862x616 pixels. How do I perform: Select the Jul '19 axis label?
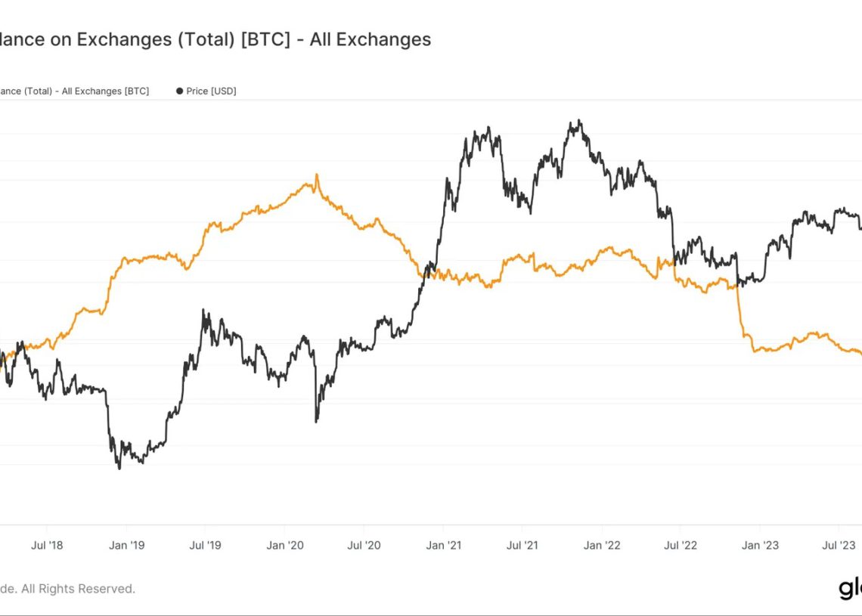[205, 544]
